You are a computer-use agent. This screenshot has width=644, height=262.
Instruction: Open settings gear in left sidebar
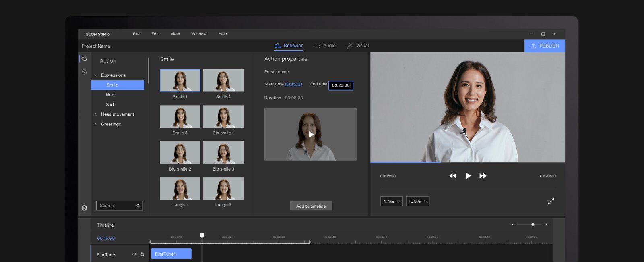click(84, 208)
